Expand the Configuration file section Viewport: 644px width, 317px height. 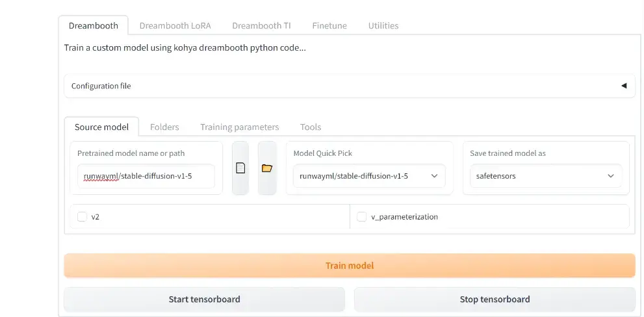[x=348, y=86]
